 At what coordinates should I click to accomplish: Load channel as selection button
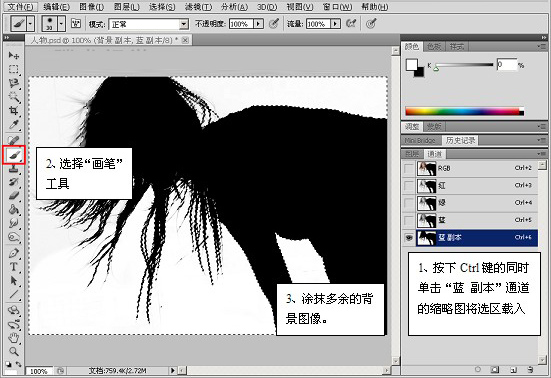coord(478,370)
